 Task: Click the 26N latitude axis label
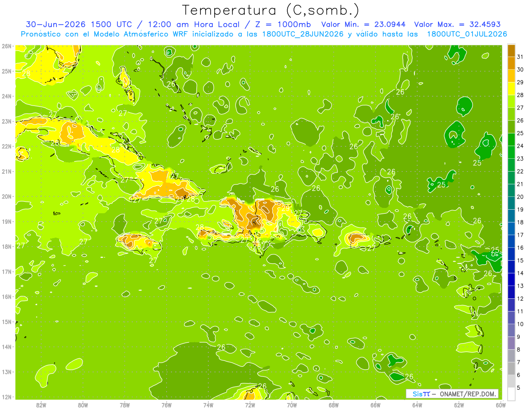click(6, 46)
